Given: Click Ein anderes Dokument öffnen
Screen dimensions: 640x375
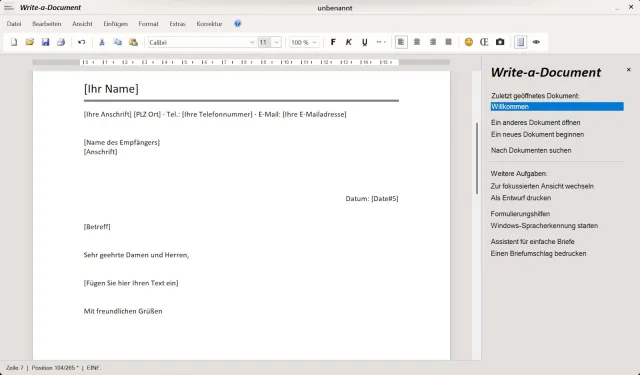Looking at the screenshot, I should [536, 122].
